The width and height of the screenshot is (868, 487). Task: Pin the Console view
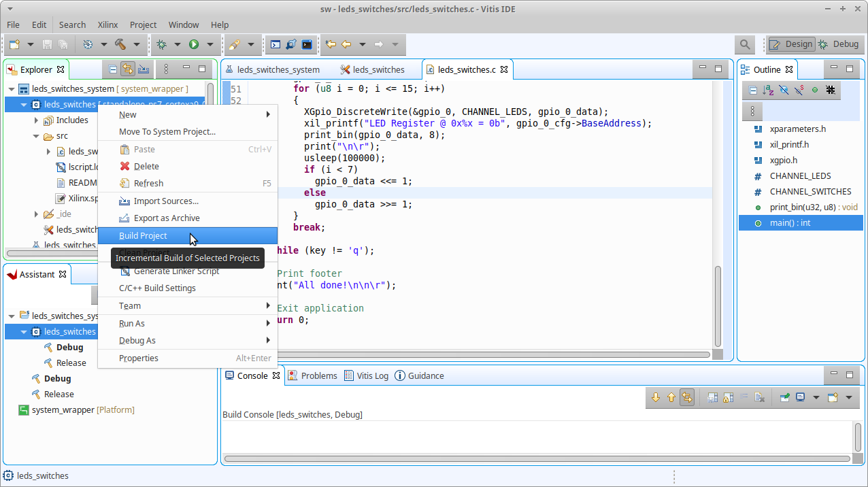coord(784,397)
